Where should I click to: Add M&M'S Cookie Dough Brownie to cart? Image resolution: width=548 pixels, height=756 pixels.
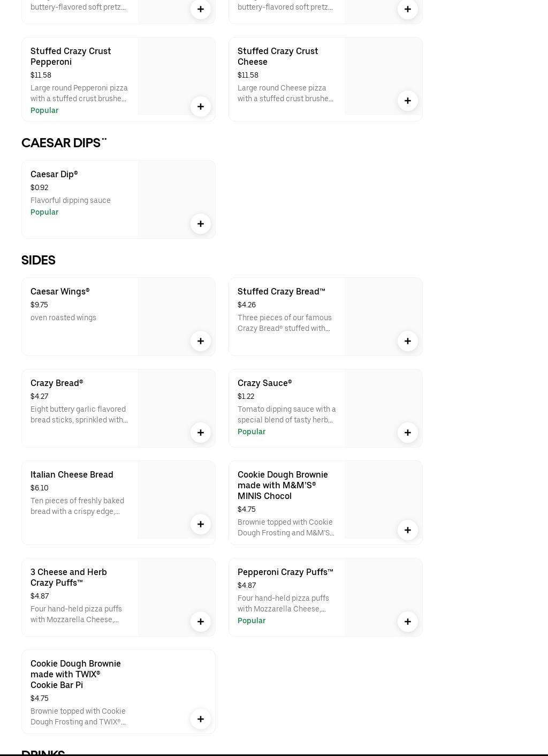coord(408,530)
